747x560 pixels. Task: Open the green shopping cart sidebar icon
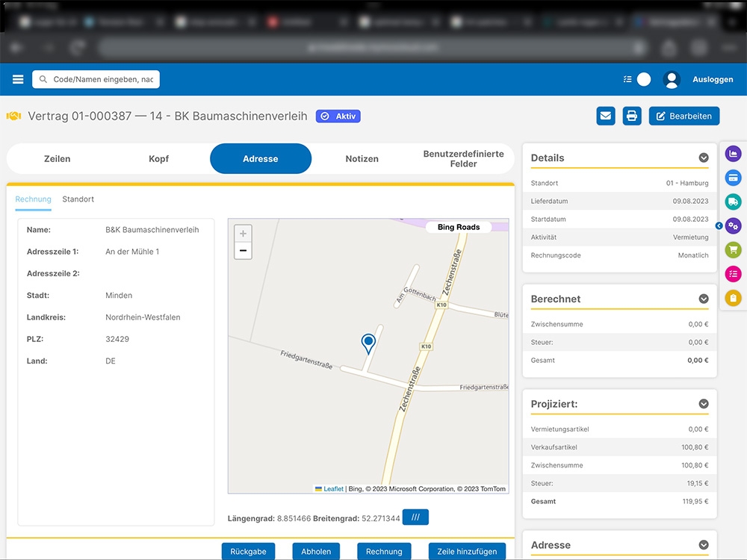tap(734, 249)
